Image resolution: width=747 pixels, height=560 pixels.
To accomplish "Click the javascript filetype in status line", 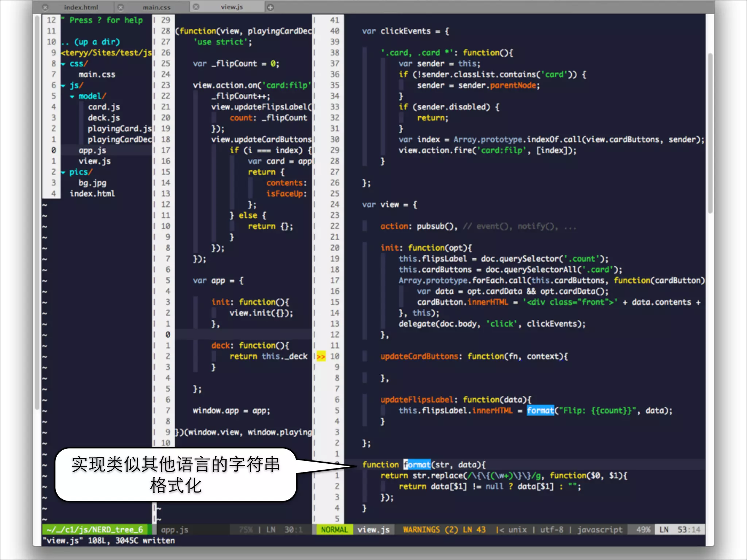I will click(600, 529).
